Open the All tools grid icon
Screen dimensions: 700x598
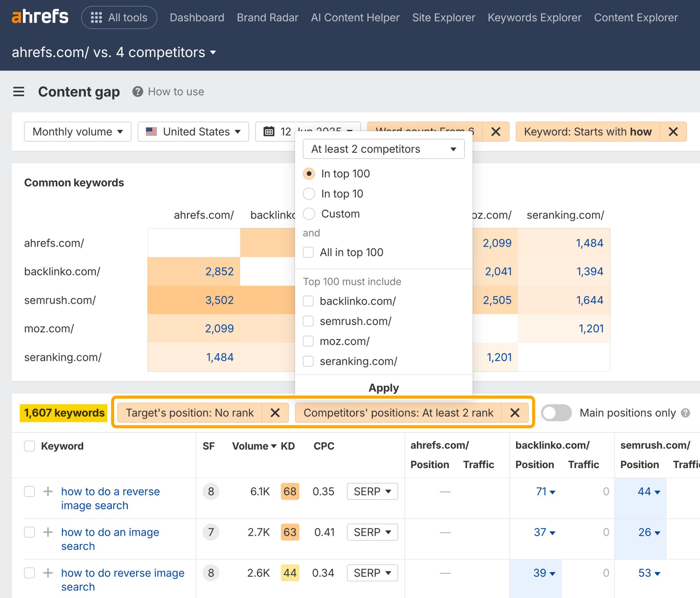(97, 17)
